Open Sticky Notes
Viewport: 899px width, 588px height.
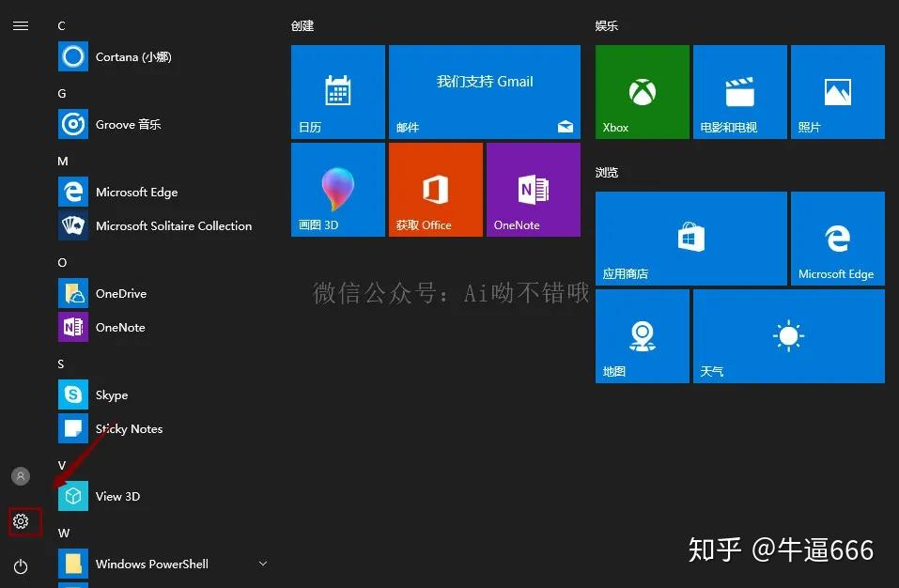click(x=129, y=428)
